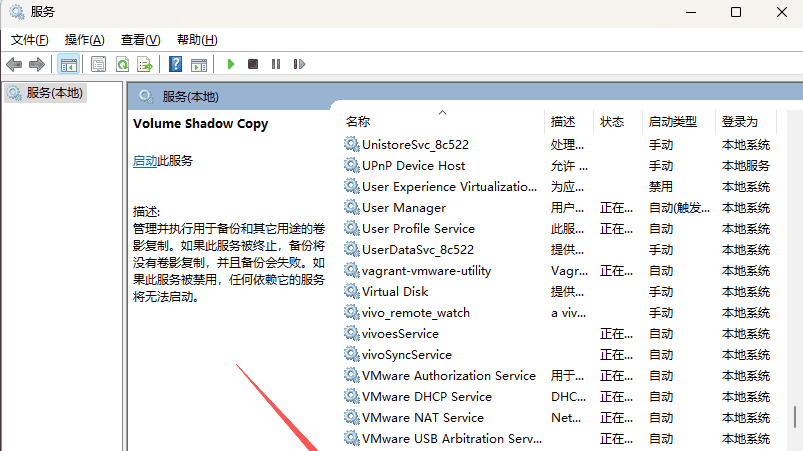The height and width of the screenshot is (451, 803).
Task: Select the VMware NAT Service gear icon
Action: (x=351, y=417)
